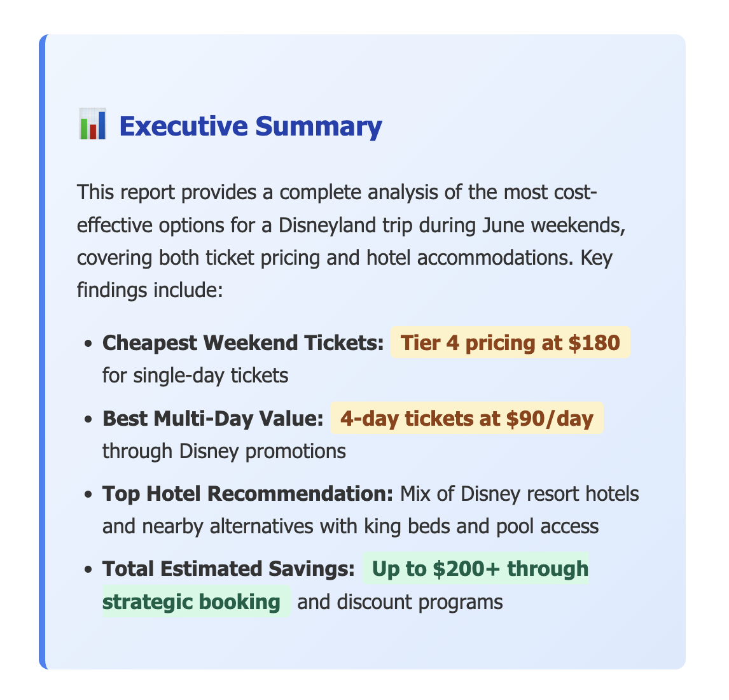Viewport: 729px width, 700px height.
Task: Click the 'through Disney promotions' text
Action: click(x=224, y=451)
